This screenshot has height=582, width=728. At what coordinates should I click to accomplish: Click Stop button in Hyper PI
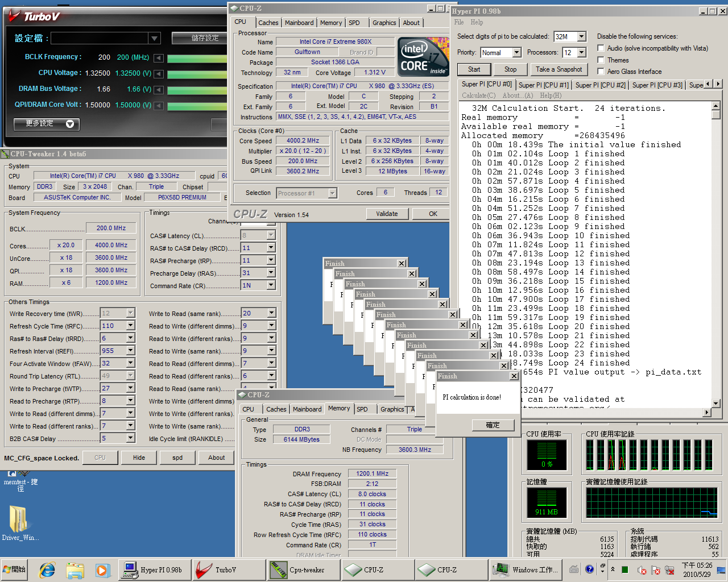pos(511,69)
